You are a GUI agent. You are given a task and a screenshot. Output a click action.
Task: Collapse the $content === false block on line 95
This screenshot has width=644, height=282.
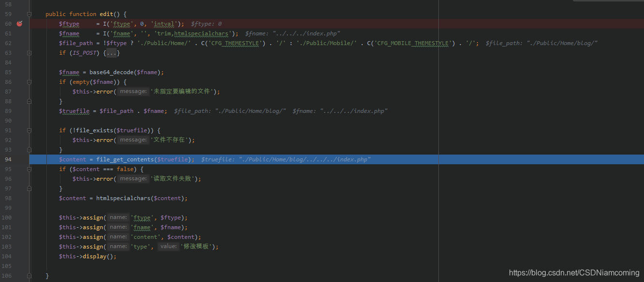point(30,169)
